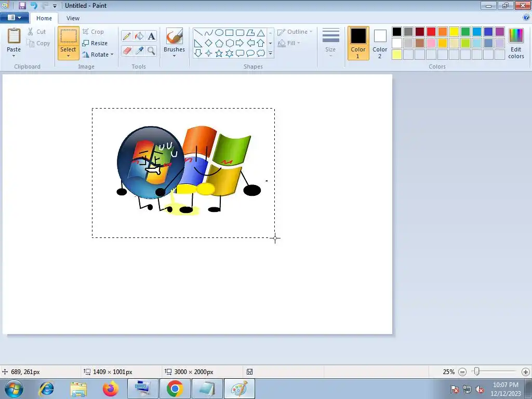Choose the Diamond shape
532x399 pixels.
click(209, 43)
